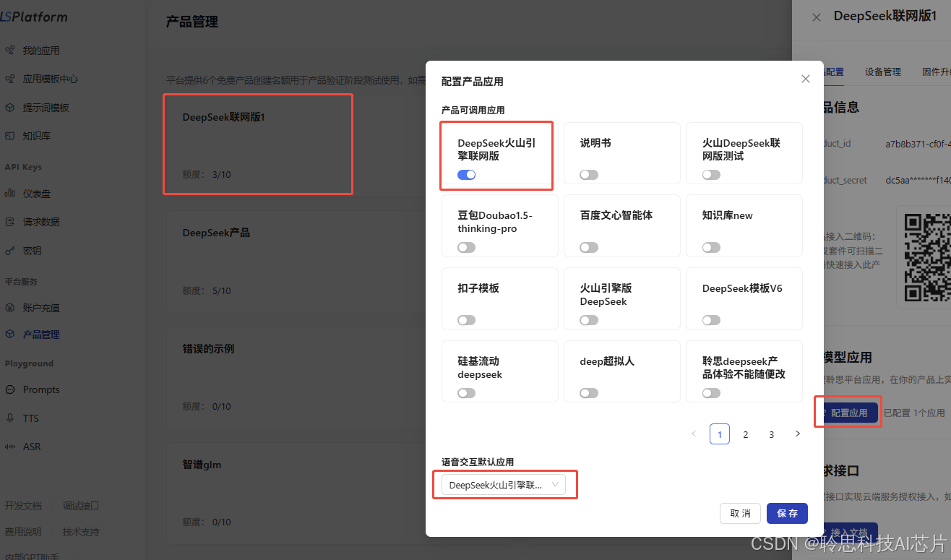Enable the 火山DeepSeek联网版测试 toggle
The width and height of the screenshot is (951, 560).
(711, 175)
